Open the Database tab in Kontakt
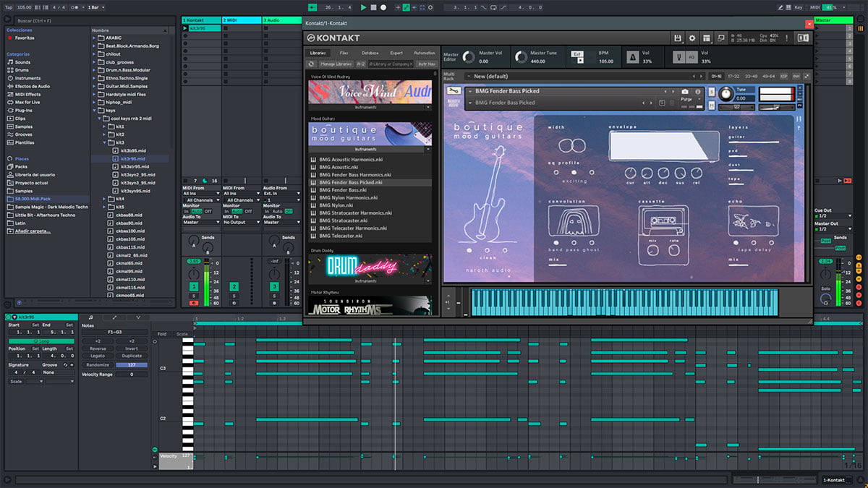Screen dimensions: 868x488 click(370, 53)
